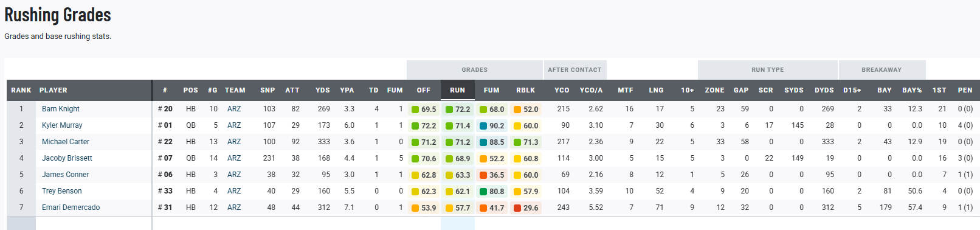
Task: Sort by D15+ column header
Action: click(x=852, y=90)
